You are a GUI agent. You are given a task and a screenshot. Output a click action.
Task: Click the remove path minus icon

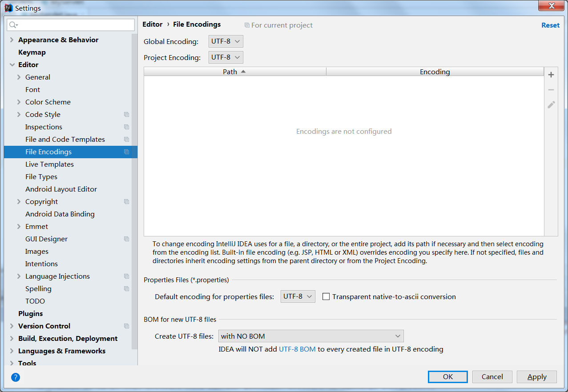pyautogui.click(x=551, y=90)
